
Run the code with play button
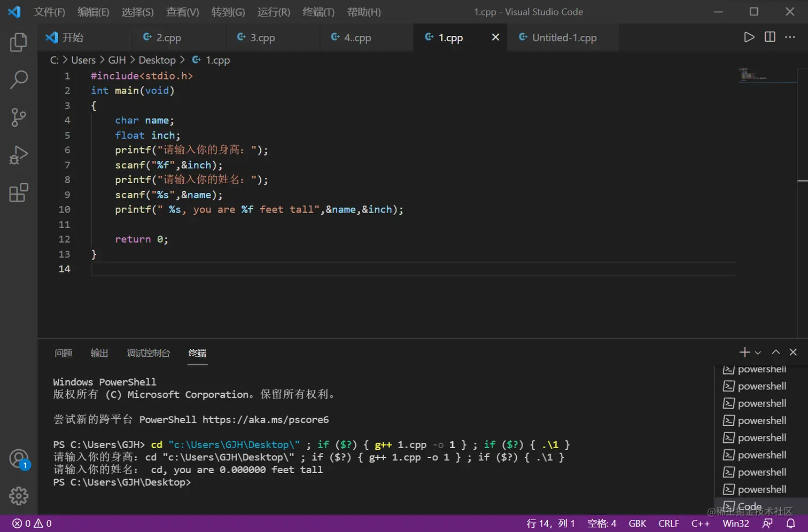(749, 37)
